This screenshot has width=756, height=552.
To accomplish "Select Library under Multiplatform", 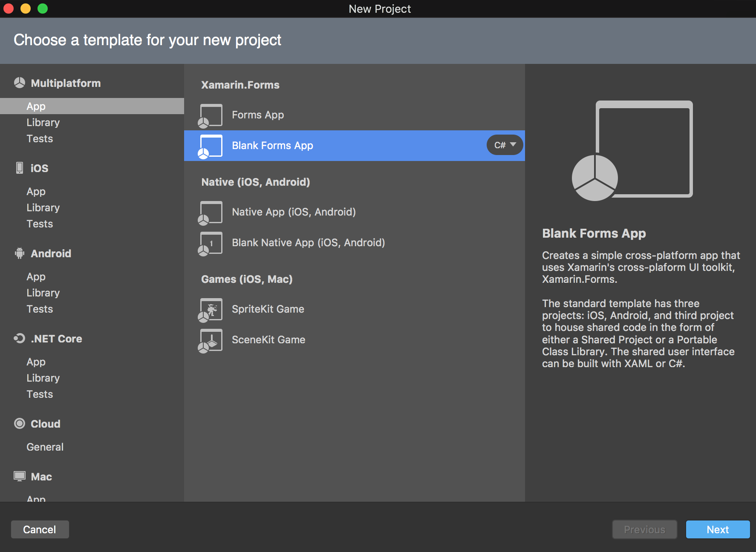I will (x=43, y=122).
